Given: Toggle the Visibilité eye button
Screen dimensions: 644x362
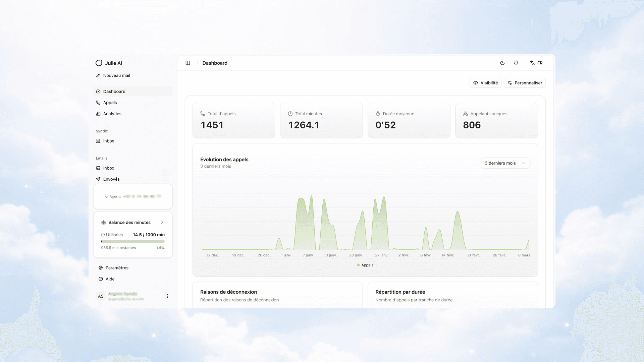Looking at the screenshot, I should tap(485, 83).
